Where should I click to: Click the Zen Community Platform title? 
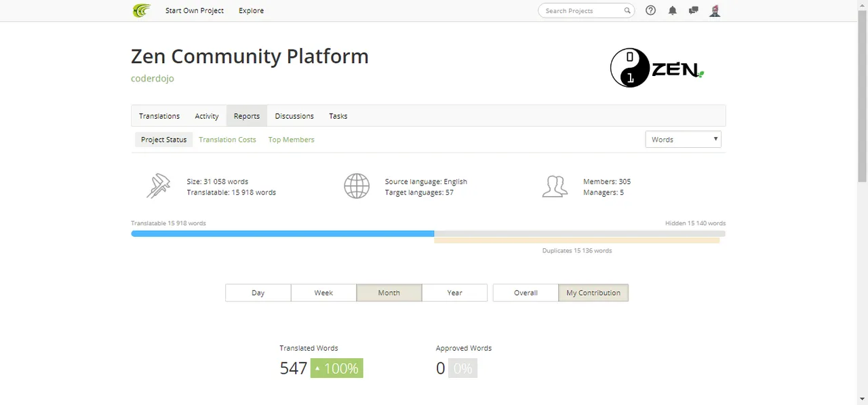point(250,56)
